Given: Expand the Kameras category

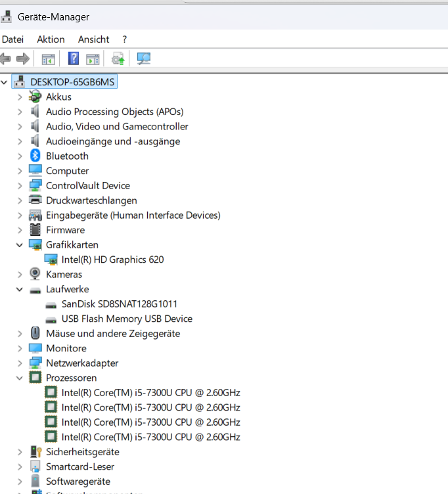Looking at the screenshot, I should (20, 275).
